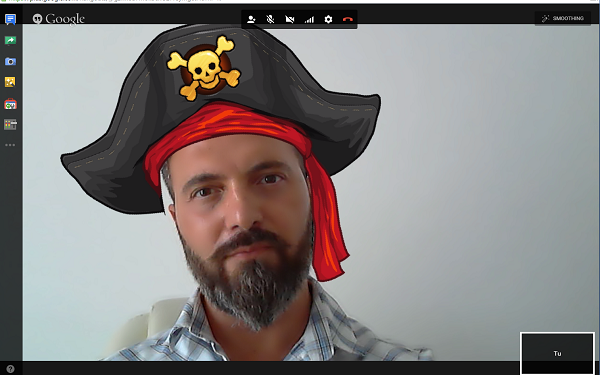Click the SMOOTHING button
The width and height of the screenshot is (600, 375).
pyautogui.click(x=563, y=18)
